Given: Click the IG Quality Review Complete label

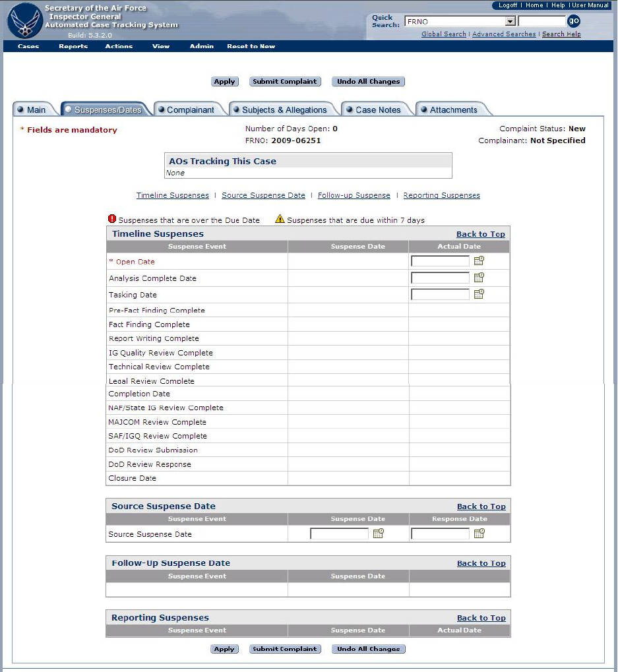Looking at the screenshot, I should point(161,353).
